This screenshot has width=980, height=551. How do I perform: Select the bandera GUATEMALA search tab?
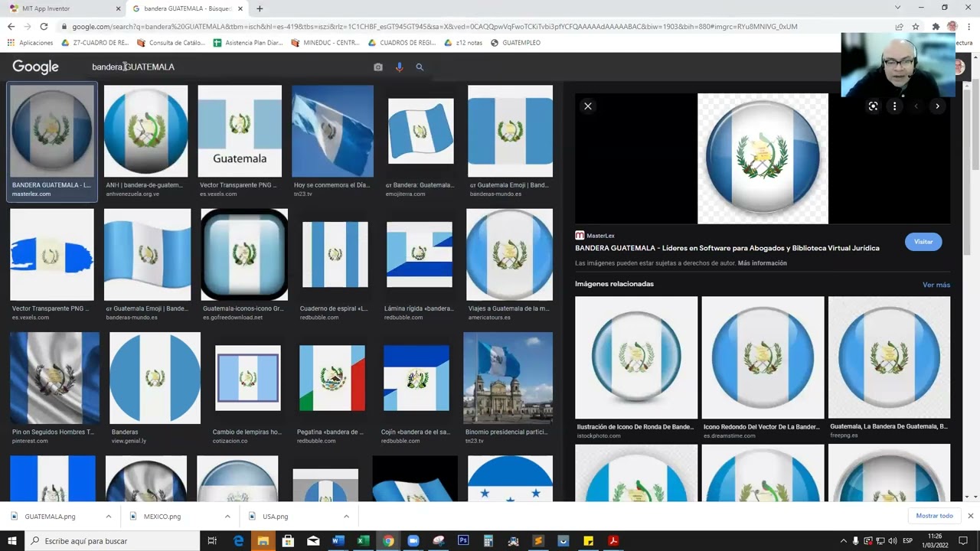[x=188, y=8]
